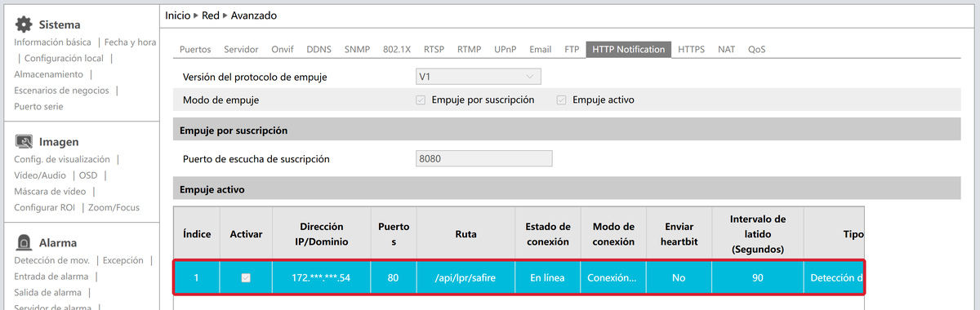Toggle the Empuje por suscripción checkbox
Viewport: 980px width, 310px height.
click(x=421, y=100)
